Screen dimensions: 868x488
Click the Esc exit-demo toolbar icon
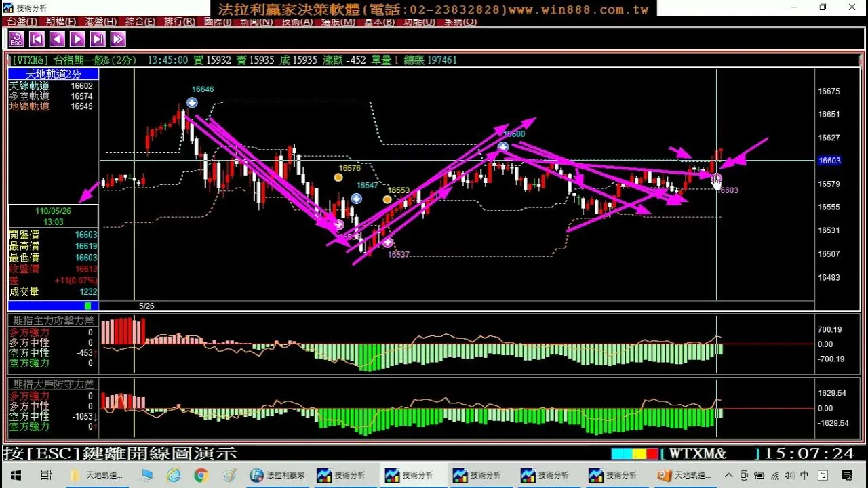(16, 39)
